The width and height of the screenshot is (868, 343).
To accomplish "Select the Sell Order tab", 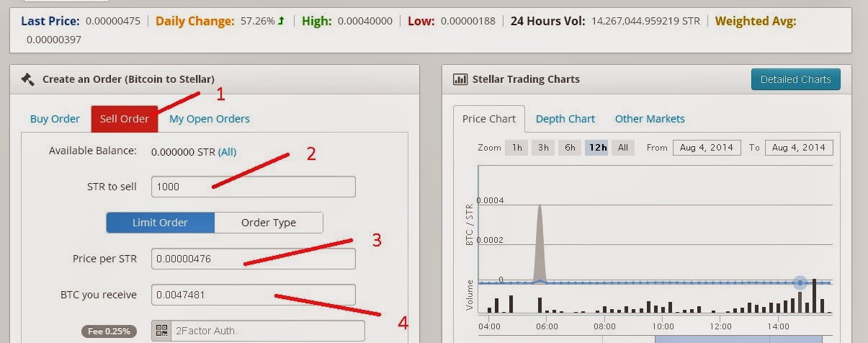I will pos(125,119).
